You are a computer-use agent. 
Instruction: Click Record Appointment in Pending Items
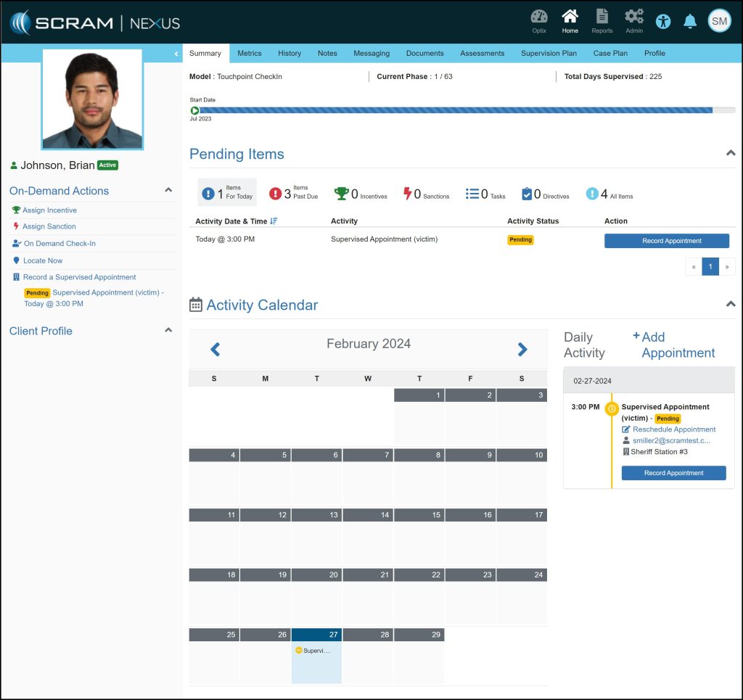coord(666,241)
